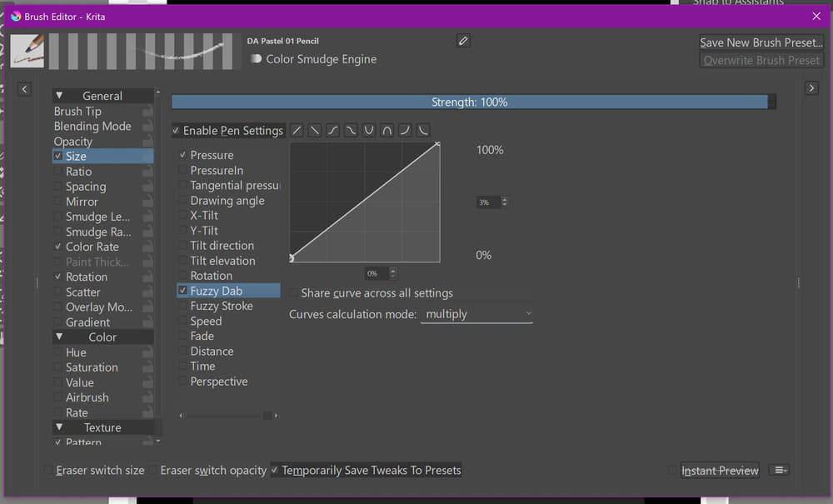Open the Scatter option in the list
Screen dimensions: 833x504
pos(82,292)
